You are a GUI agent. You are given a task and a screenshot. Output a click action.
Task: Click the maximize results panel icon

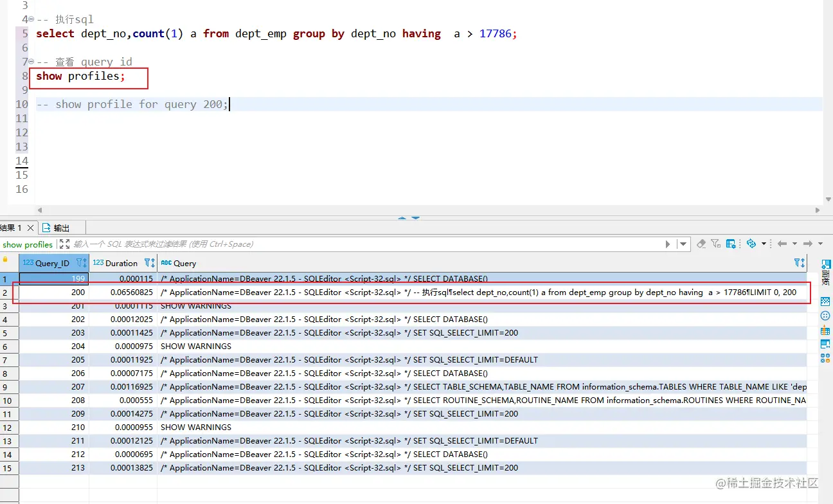pos(64,244)
